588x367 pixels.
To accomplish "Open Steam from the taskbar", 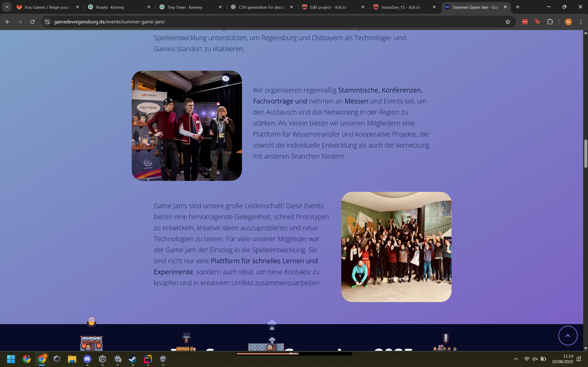I will [133, 359].
